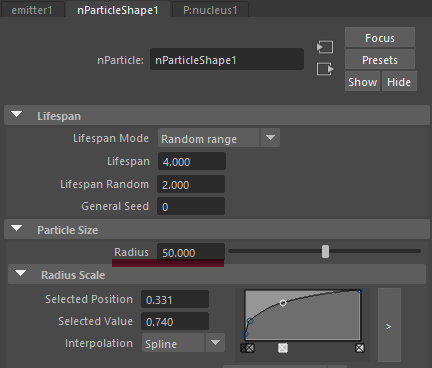Collapse the Lifespan section

click(x=16, y=115)
